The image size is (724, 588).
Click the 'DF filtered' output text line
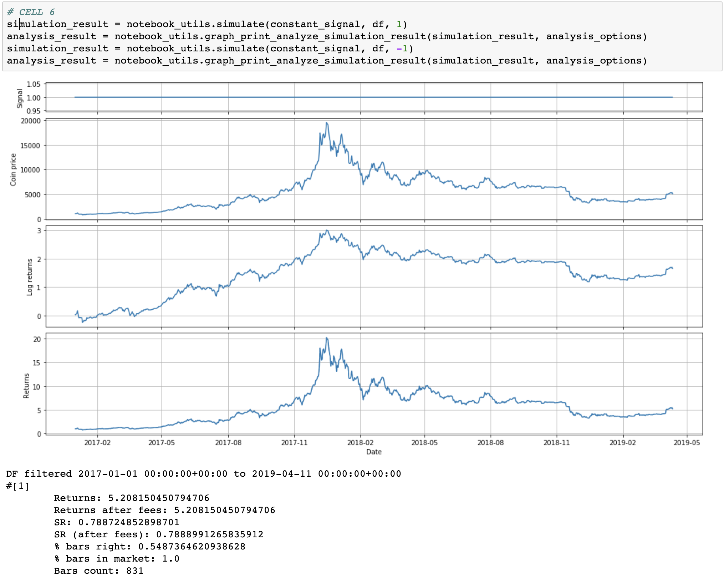(203, 474)
